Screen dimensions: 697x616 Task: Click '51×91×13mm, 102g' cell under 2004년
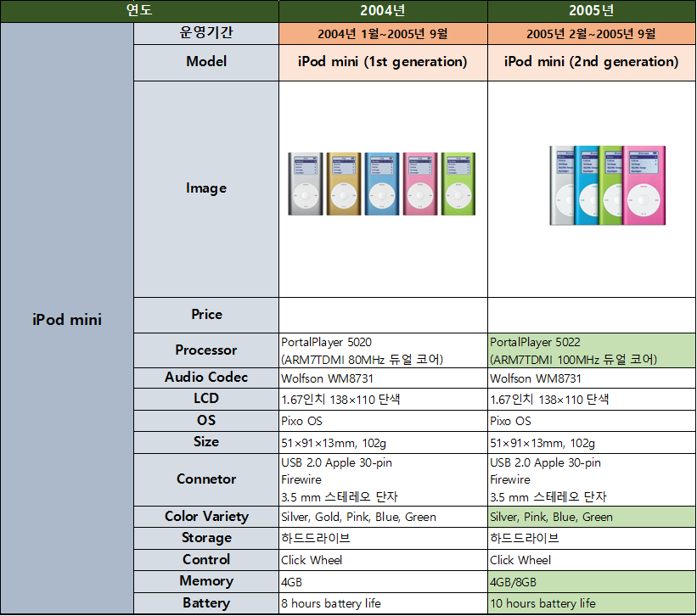[x=383, y=442]
